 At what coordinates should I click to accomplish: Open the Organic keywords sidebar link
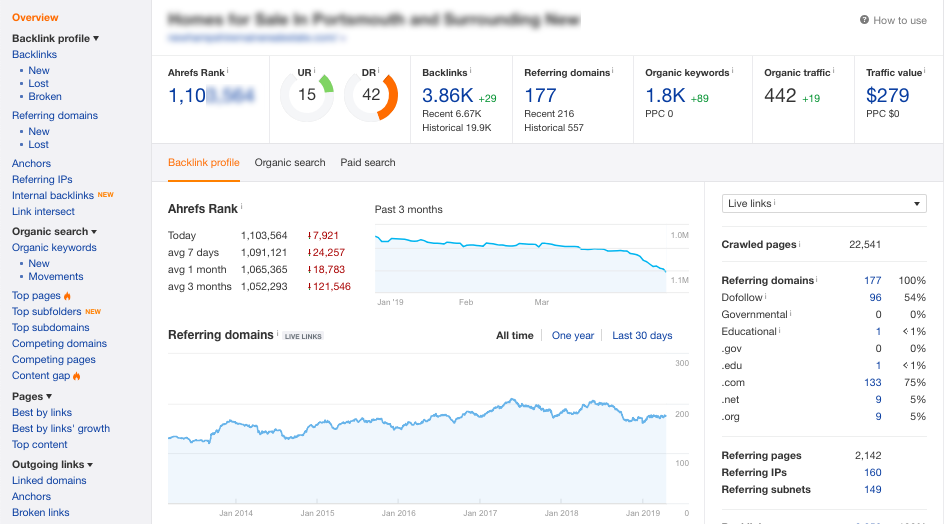(x=54, y=248)
